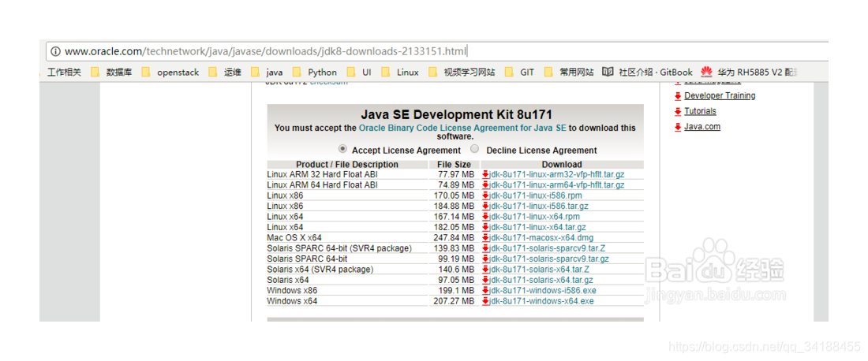Click download arrow icon for solaris-sparcv9.tar.gz
868x361 pixels.
click(x=485, y=259)
